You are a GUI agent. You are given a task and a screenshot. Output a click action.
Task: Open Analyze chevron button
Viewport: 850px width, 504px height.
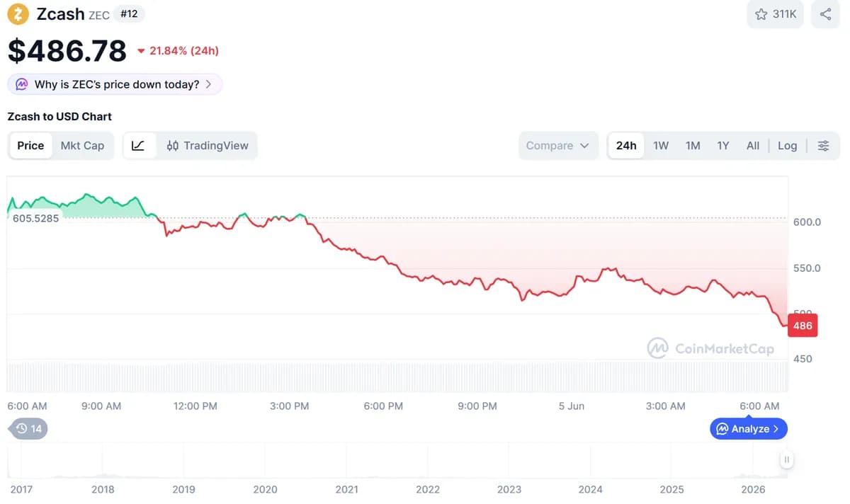pyautogui.click(x=749, y=429)
